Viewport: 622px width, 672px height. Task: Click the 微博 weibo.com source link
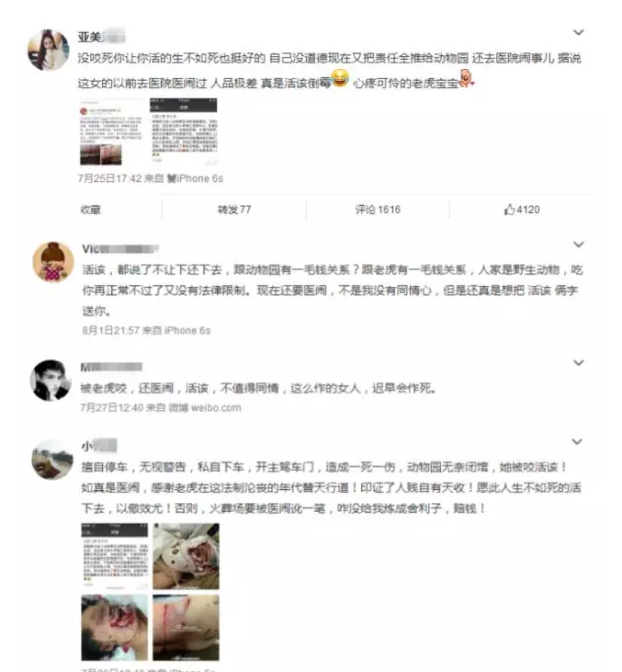click(x=205, y=407)
